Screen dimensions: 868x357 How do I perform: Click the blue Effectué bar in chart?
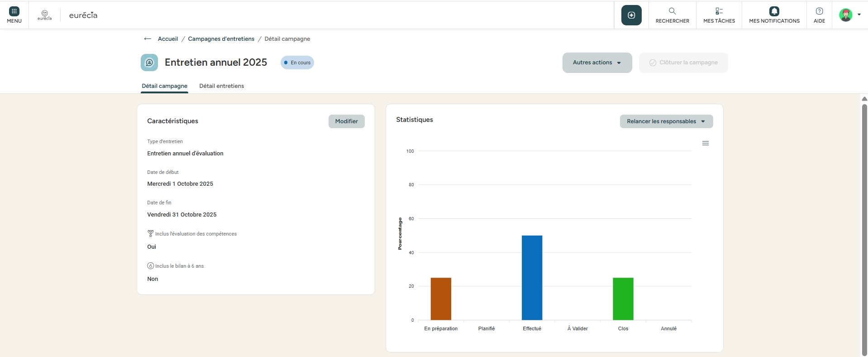click(x=532, y=277)
